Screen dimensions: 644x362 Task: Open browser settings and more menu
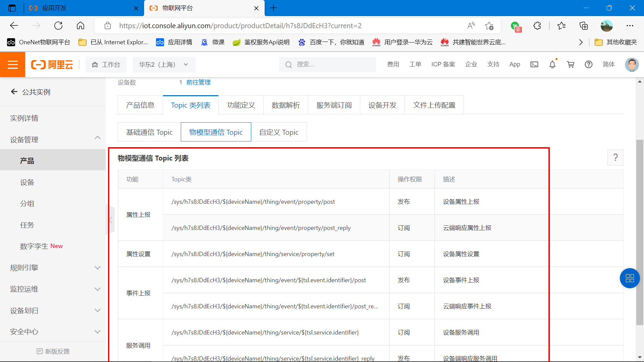click(x=630, y=26)
